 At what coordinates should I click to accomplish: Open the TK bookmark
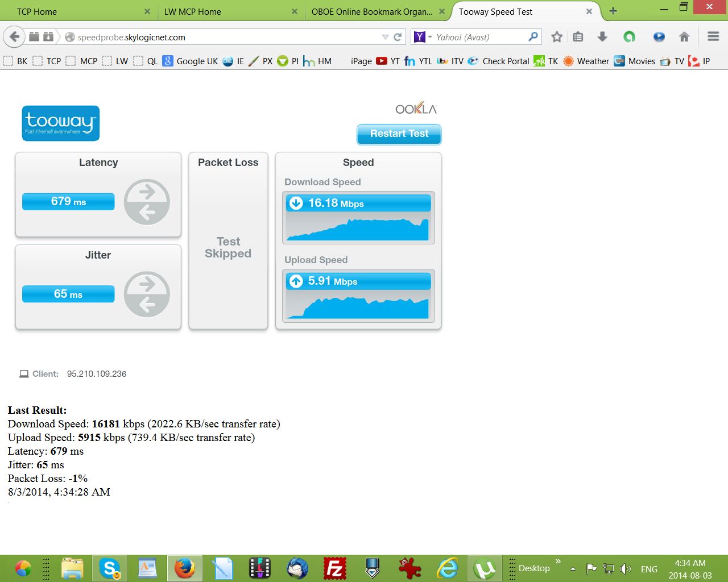click(546, 61)
